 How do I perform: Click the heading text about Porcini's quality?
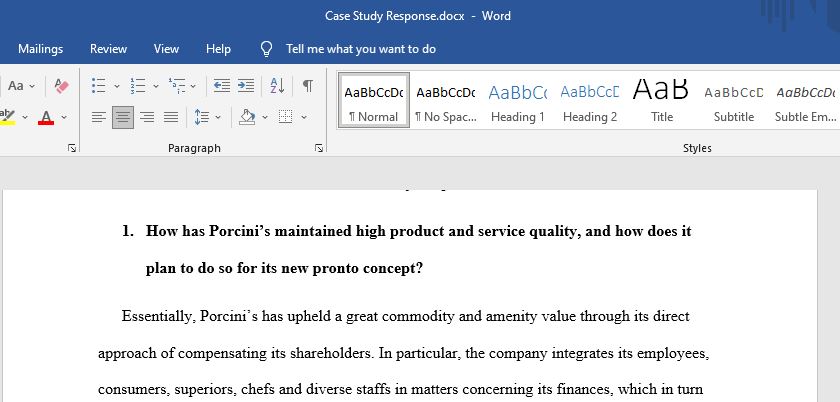coord(418,231)
